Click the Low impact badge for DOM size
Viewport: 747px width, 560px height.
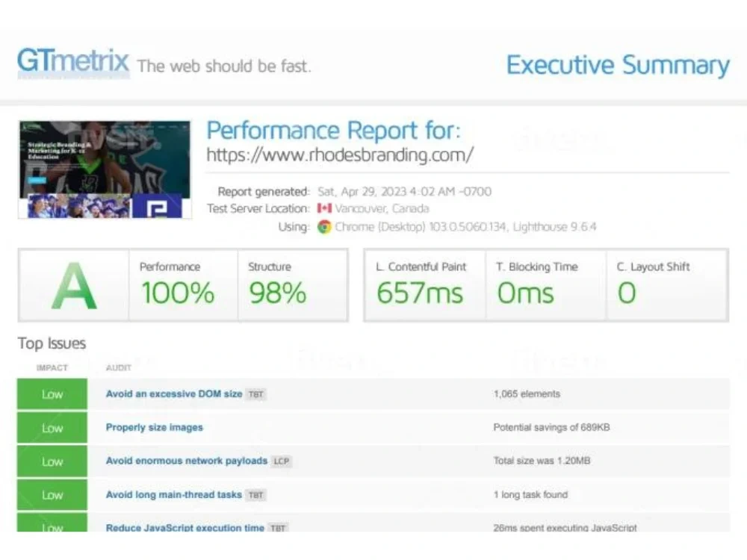(52, 394)
